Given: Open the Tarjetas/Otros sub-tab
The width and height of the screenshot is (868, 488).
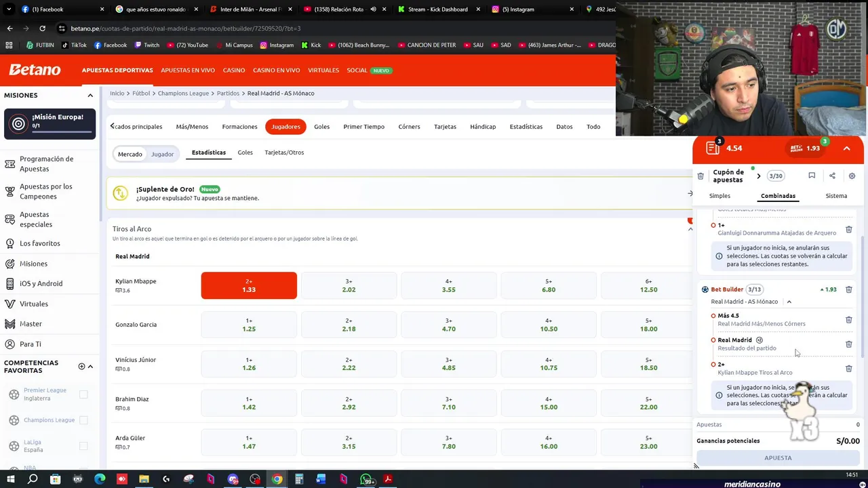Looking at the screenshot, I should 284,152.
